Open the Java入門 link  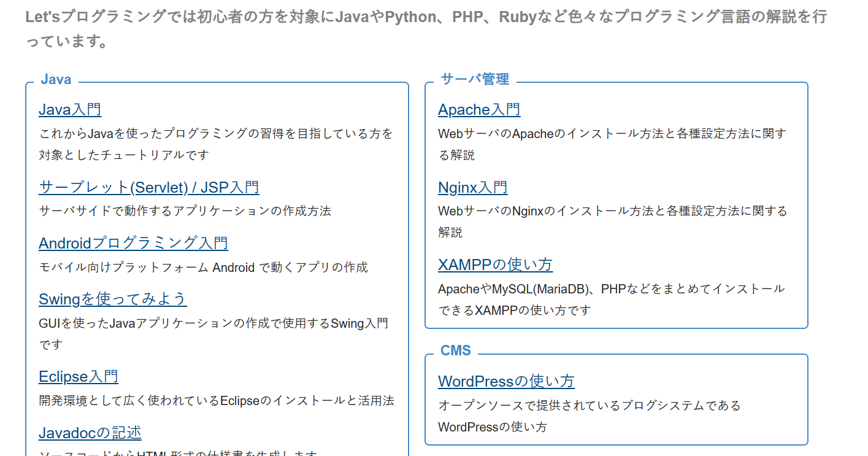point(70,110)
